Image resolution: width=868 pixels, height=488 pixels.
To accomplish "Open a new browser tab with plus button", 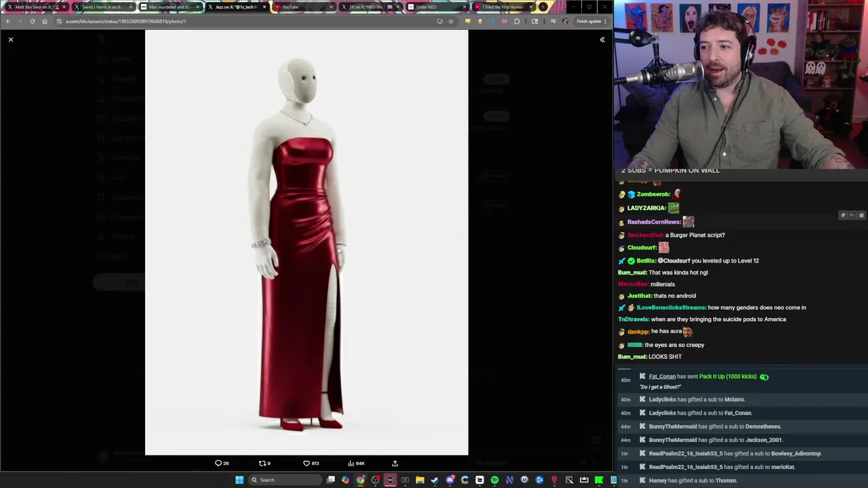I will [x=543, y=7].
